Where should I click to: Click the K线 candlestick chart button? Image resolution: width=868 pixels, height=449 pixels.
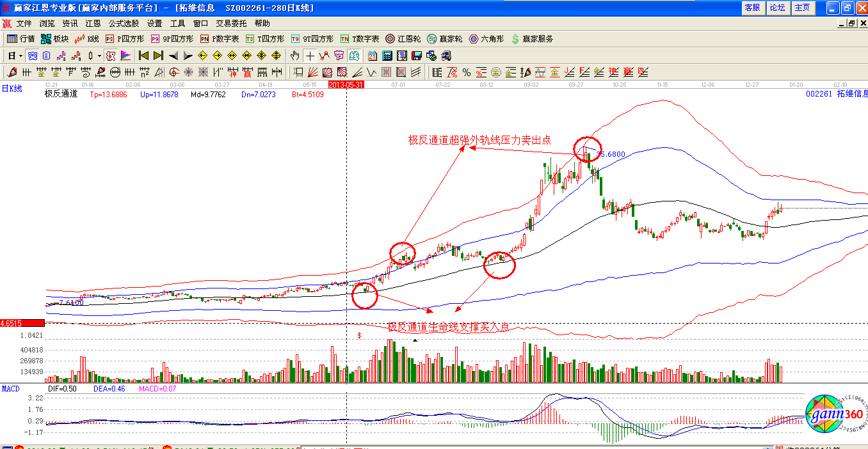coord(87,39)
